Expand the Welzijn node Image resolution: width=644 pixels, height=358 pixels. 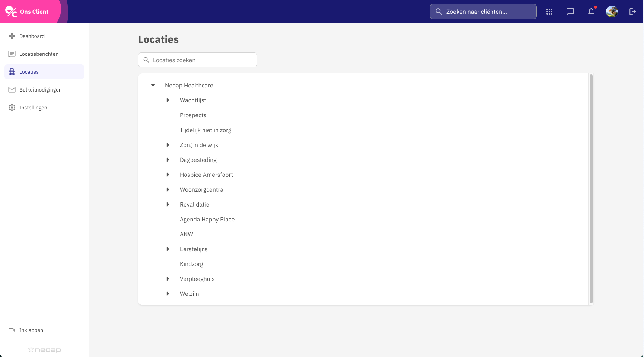[168, 294]
